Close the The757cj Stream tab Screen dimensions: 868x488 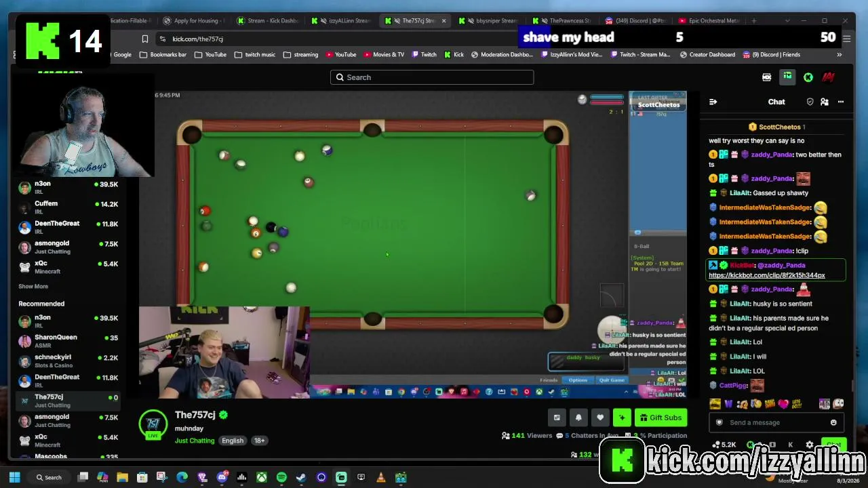(x=443, y=20)
